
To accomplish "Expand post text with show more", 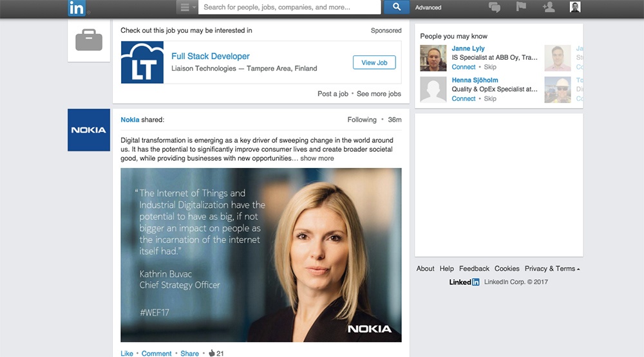I will click(317, 158).
